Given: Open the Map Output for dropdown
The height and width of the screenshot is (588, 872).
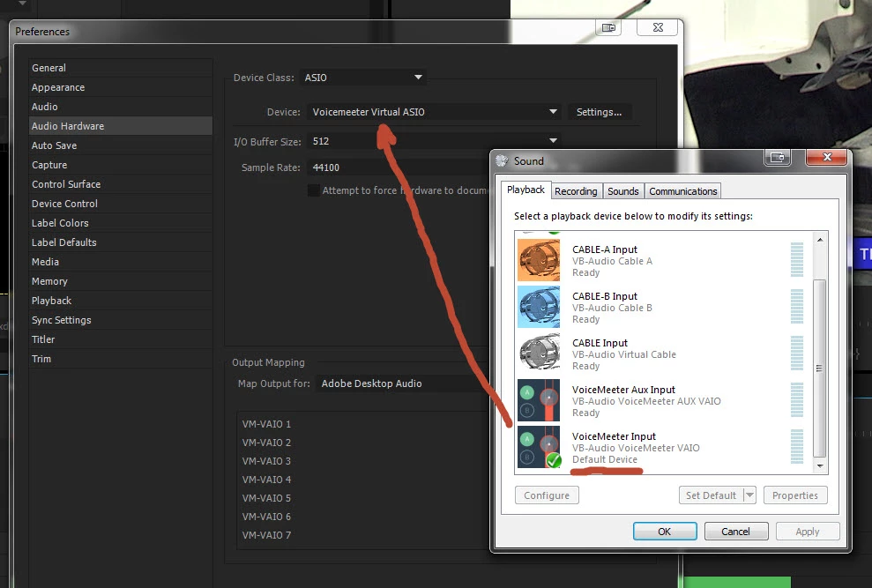Looking at the screenshot, I should (403, 383).
